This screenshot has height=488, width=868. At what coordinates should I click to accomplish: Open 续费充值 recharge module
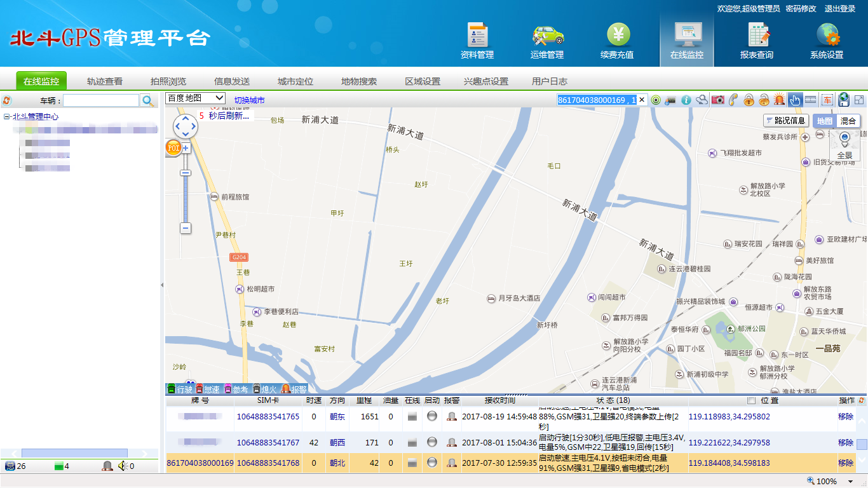(616, 41)
